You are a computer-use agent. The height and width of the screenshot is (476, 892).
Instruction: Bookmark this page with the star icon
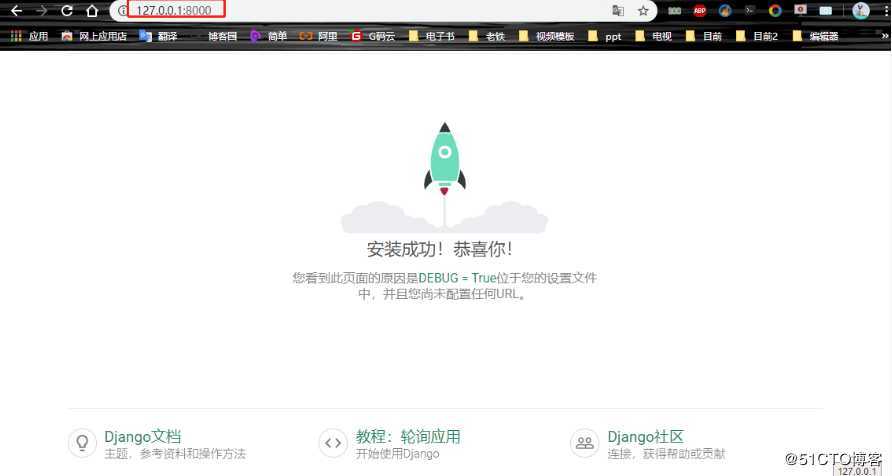(x=643, y=10)
